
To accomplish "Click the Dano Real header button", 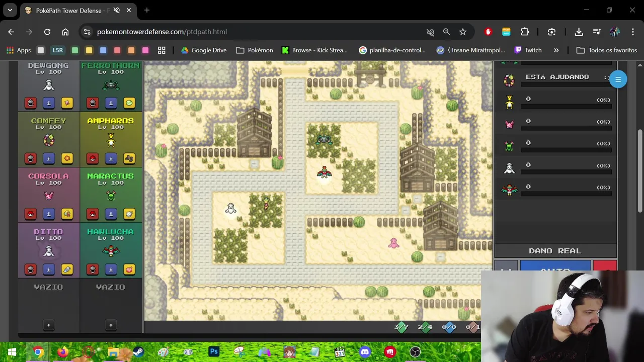I will 555,250.
